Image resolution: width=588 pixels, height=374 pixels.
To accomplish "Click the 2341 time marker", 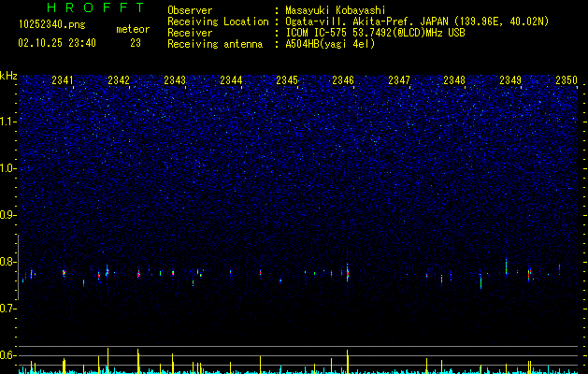I will (x=63, y=80).
